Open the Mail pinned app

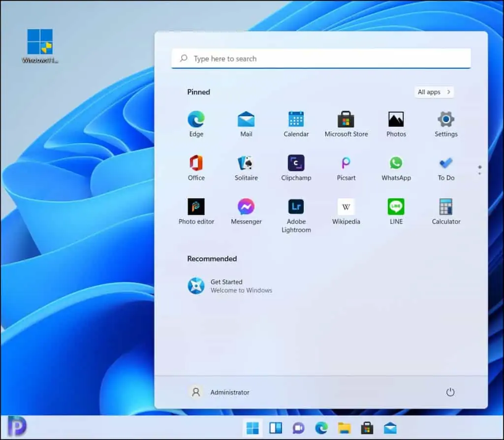click(246, 124)
